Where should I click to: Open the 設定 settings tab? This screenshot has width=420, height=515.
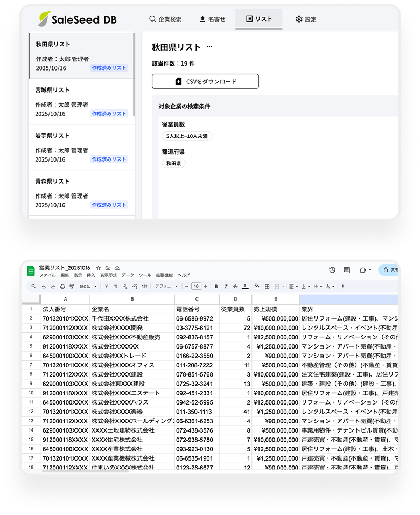click(x=305, y=19)
